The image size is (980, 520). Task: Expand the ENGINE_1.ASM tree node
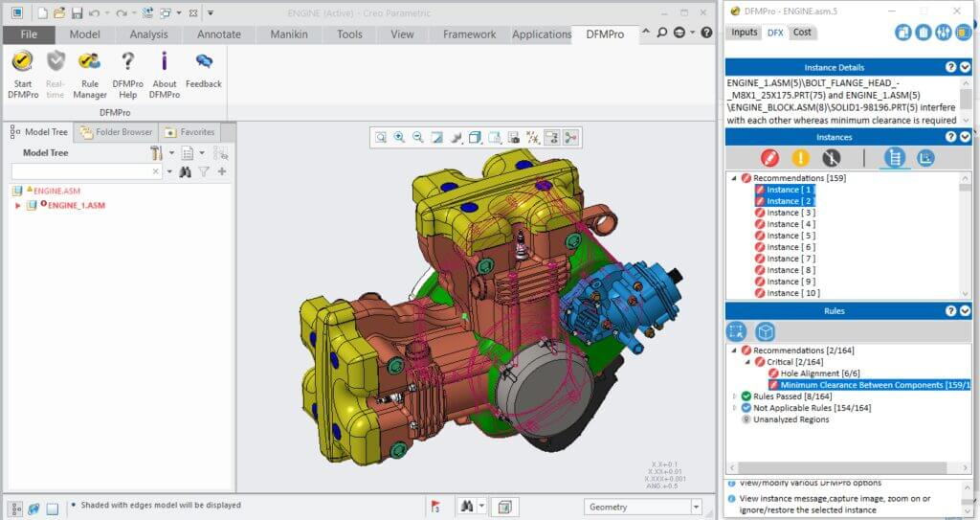click(18, 205)
